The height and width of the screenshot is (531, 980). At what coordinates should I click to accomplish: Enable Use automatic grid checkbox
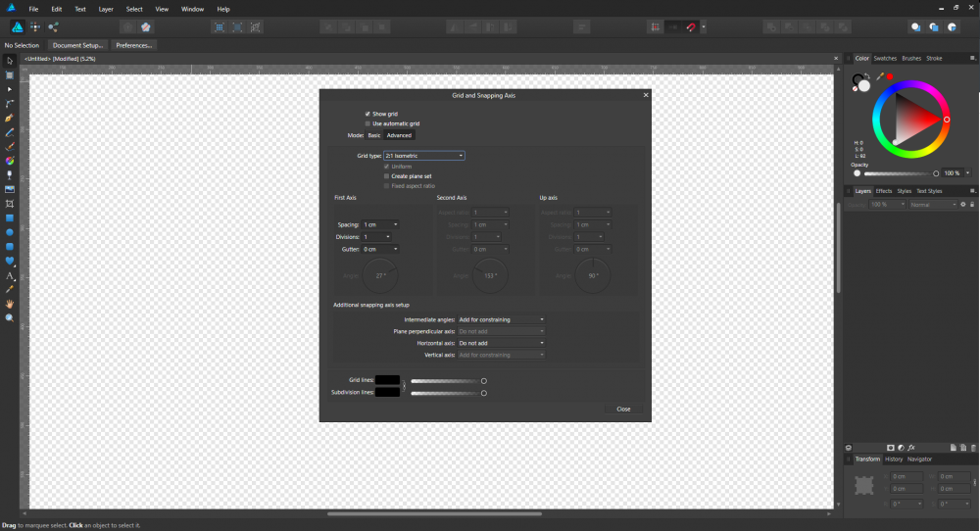pos(367,123)
